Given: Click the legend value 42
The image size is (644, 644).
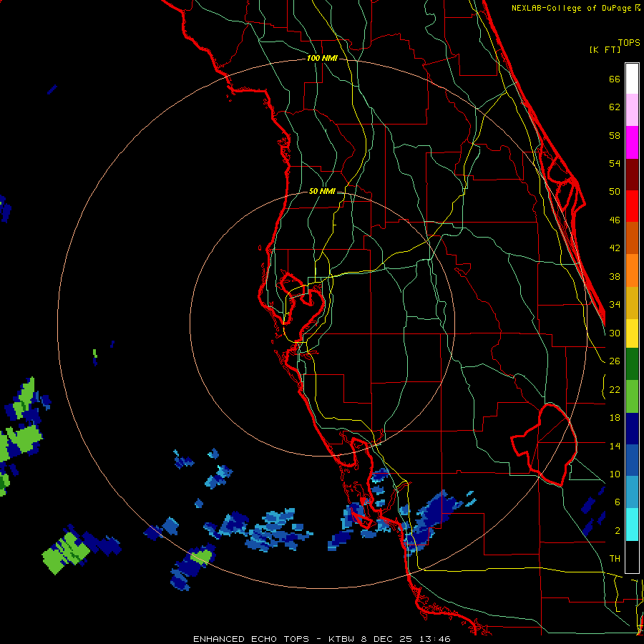Looking at the screenshot, I should click(615, 248).
